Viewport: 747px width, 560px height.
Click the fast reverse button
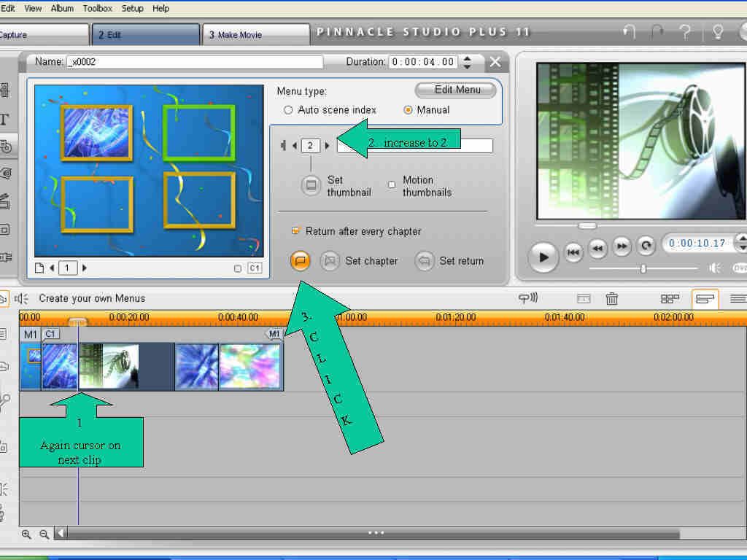[x=597, y=248]
